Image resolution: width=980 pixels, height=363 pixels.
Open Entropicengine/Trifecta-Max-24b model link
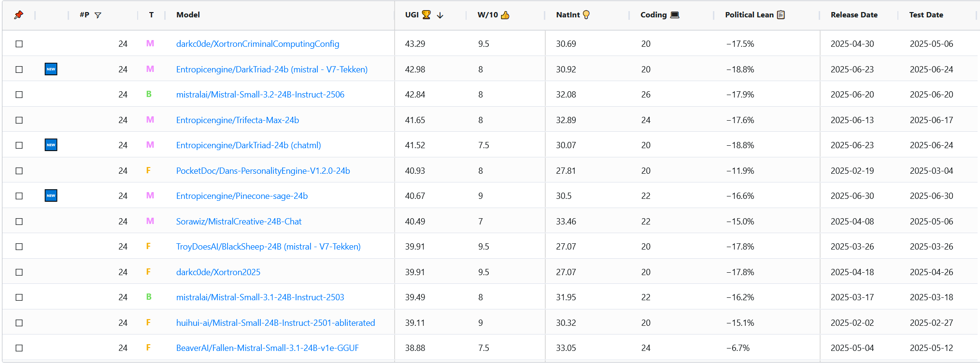(237, 120)
